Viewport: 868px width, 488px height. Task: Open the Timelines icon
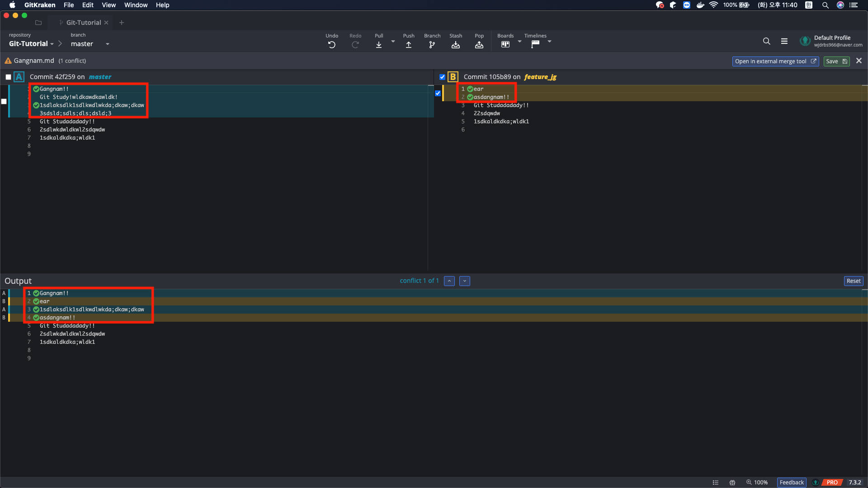[x=535, y=45]
